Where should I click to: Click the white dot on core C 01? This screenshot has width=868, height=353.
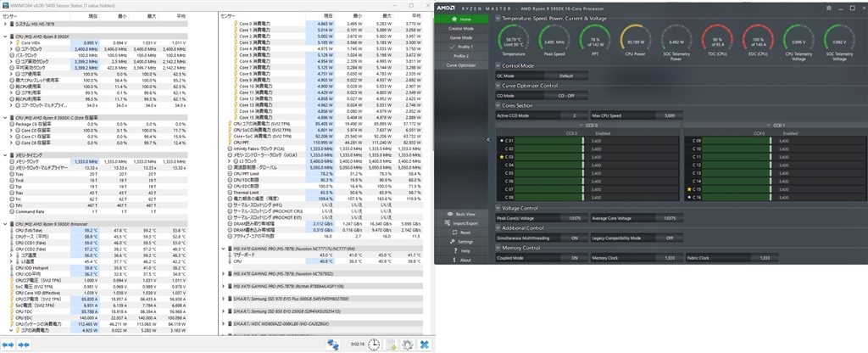pyautogui.click(x=502, y=141)
